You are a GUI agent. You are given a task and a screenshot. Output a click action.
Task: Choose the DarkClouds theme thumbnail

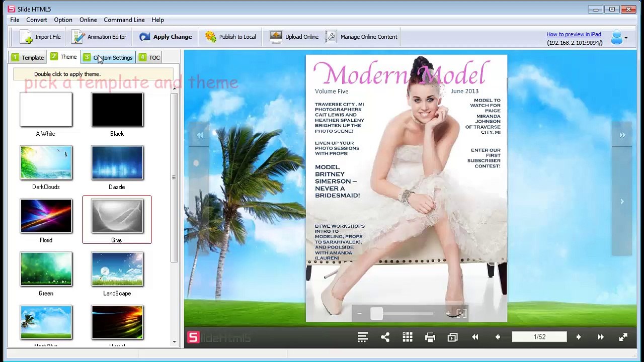point(46,163)
